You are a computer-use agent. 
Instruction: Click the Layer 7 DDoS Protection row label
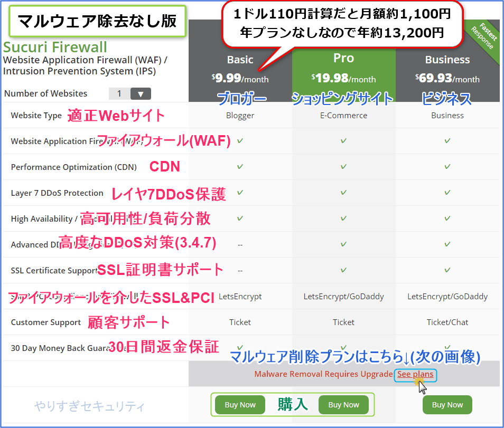tap(57, 193)
